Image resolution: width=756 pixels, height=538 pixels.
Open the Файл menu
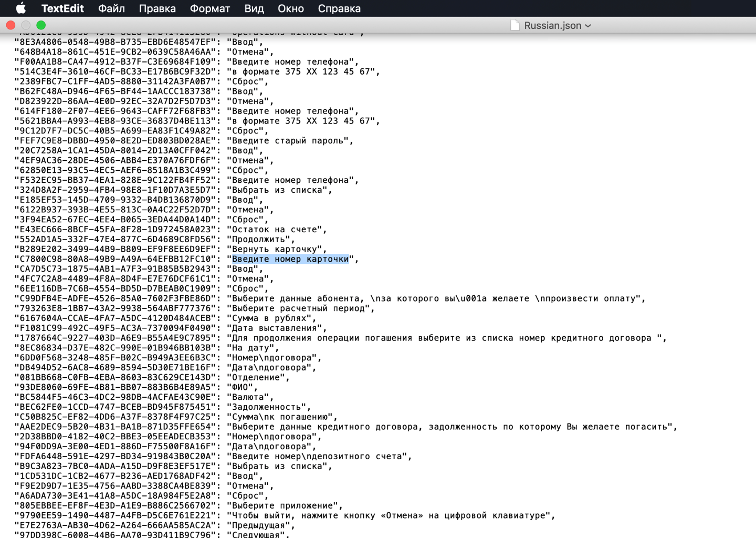[x=111, y=8]
